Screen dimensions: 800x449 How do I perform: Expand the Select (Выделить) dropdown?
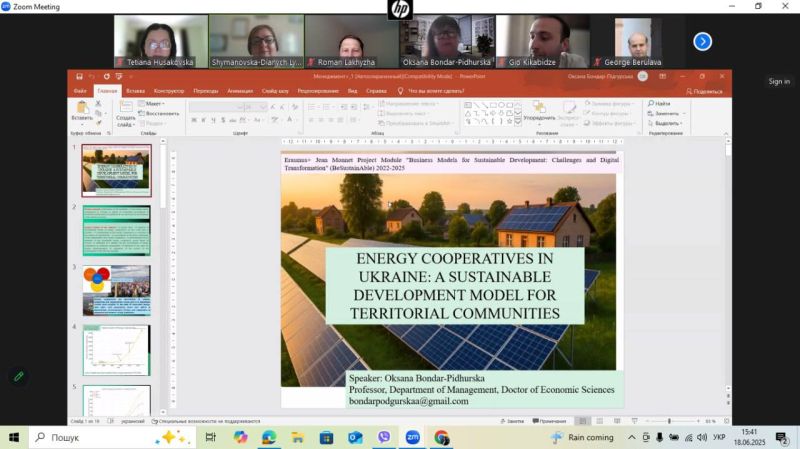664,123
